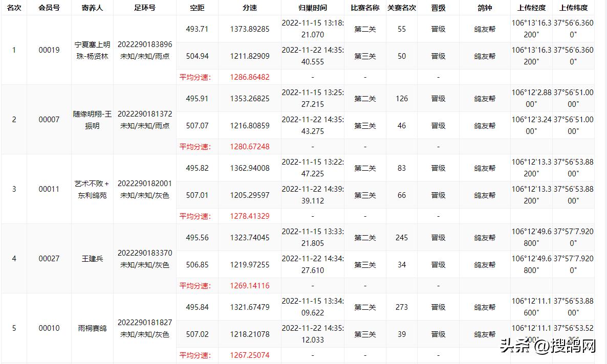
Task: Click the 名次 column header
Action: (x=14, y=8)
